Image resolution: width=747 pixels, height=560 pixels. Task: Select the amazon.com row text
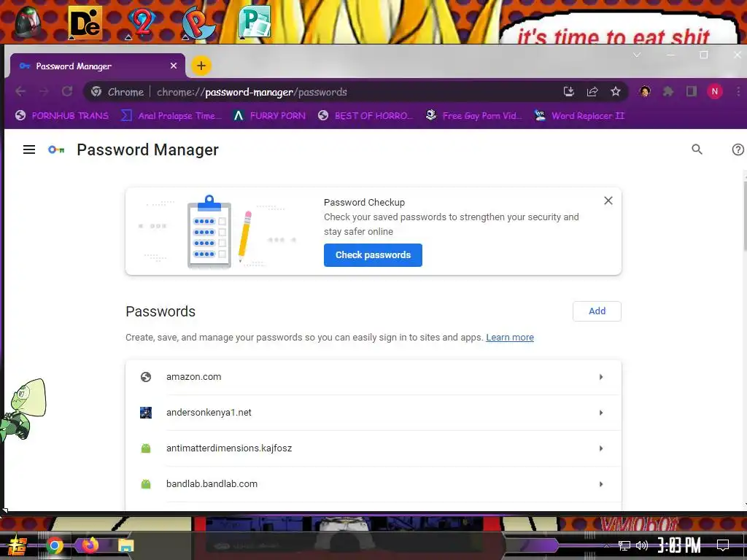tap(194, 377)
